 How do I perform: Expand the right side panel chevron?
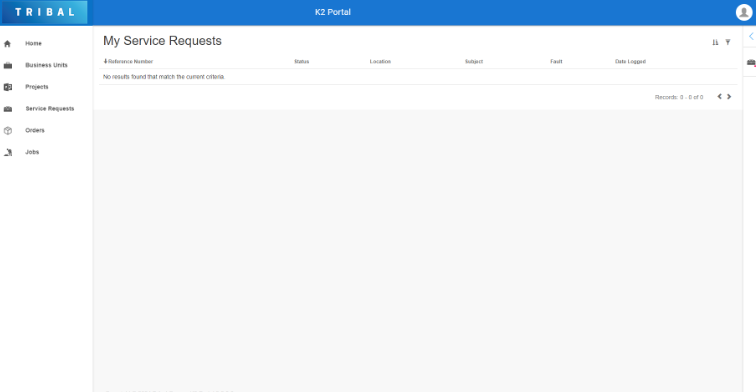pos(751,36)
